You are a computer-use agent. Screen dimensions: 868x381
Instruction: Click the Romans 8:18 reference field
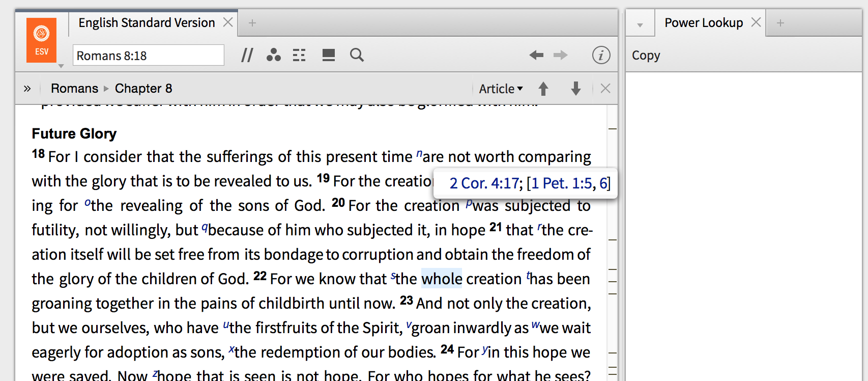tap(149, 56)
